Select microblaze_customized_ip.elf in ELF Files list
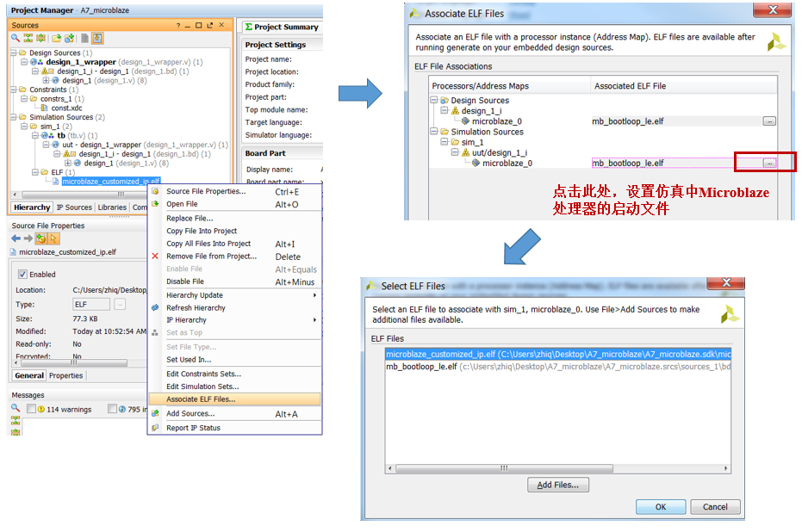Screen dimensions: 802x532 (x=558, y=354)
